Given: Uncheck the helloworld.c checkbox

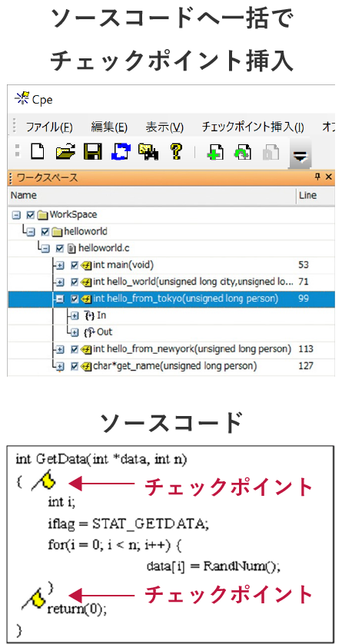Looking at the screenshot, I should tap(60, 249).
